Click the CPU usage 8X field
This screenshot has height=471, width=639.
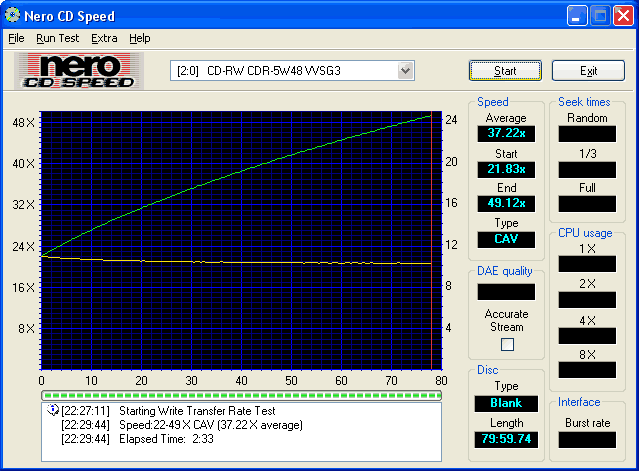587,370
